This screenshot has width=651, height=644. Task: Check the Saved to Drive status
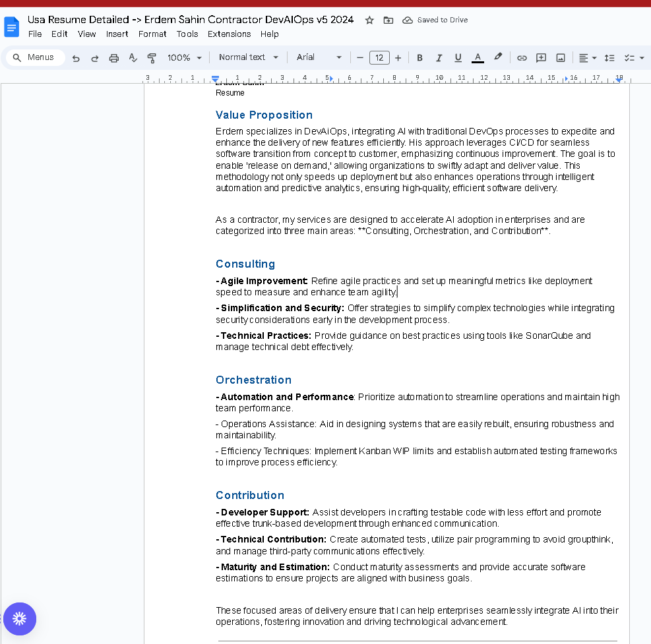pos(435,20)
